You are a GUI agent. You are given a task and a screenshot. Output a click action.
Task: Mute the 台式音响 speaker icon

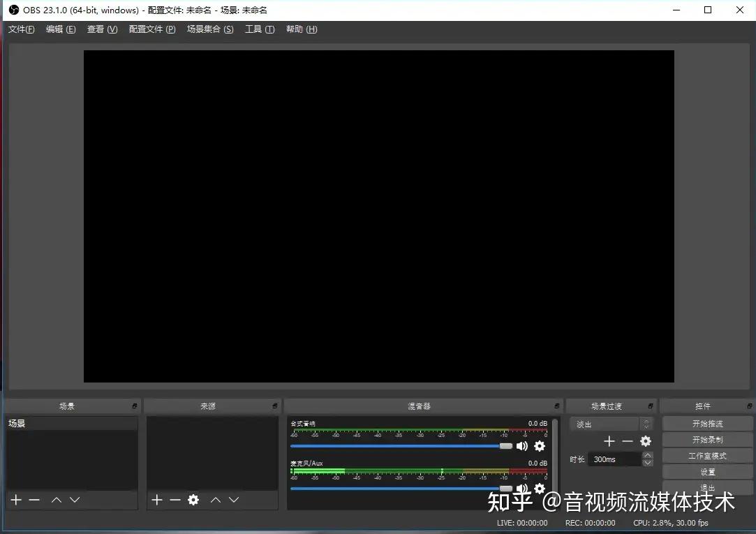tap(522, 446)
